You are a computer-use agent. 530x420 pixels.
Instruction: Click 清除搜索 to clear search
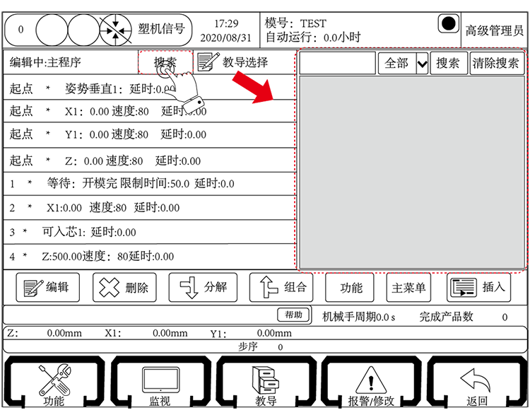[x=496, y=63]
